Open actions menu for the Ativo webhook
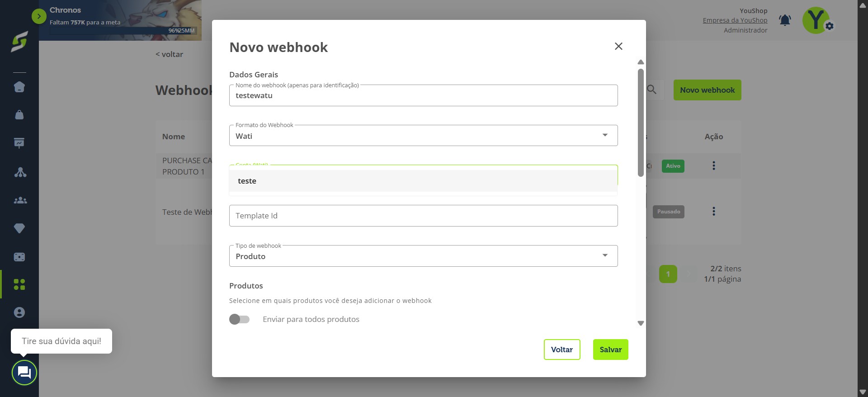868x397 pixels. (x=714, y=165)
